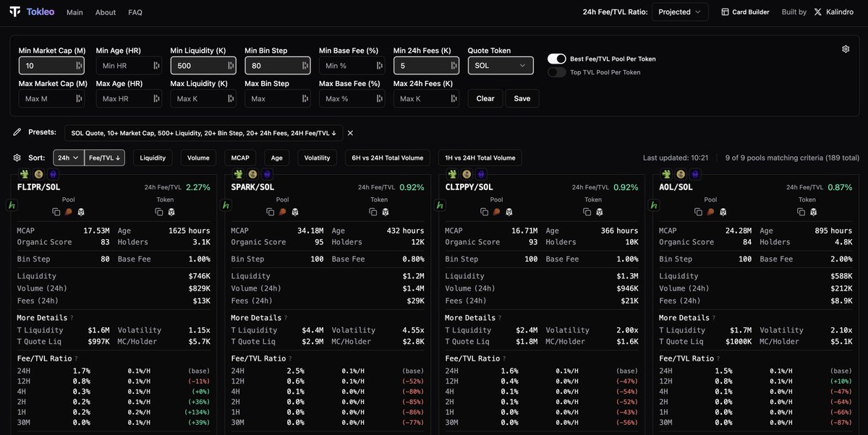Click the owl icon under FLIPR/SOL Token

(x=171, y=212)
